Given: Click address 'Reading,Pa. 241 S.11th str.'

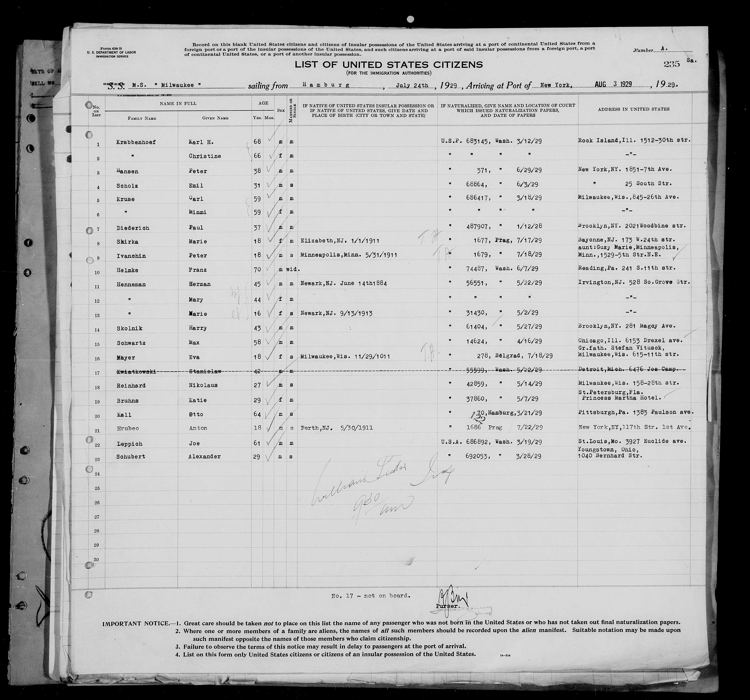Looking at the screenshot, I should pyautogui.click(x=627, y=268).
